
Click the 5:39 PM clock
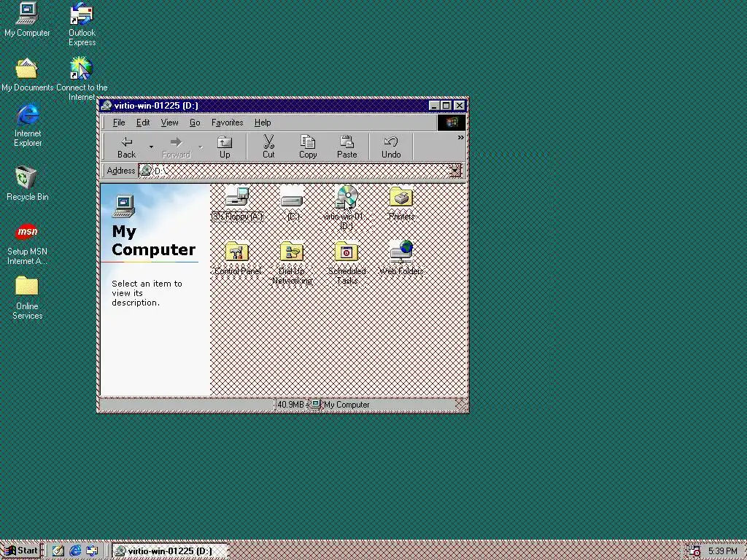723,551
